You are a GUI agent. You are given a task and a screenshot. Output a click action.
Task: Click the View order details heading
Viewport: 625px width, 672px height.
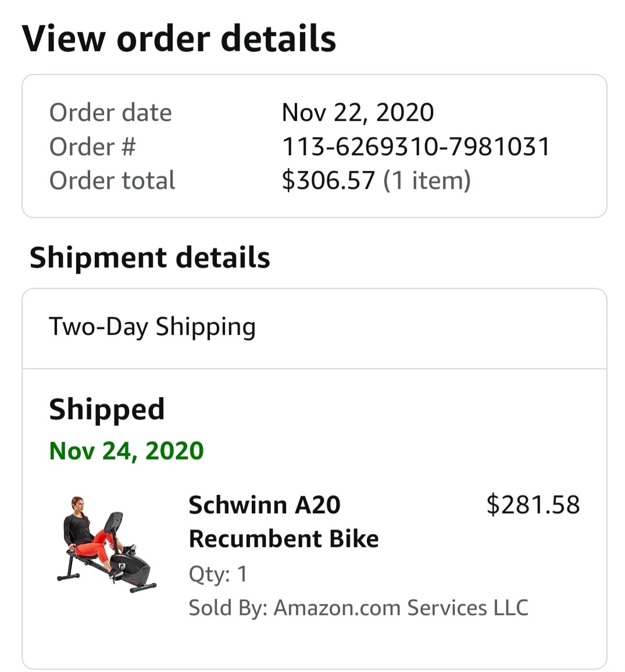pyautogui.click(x=179, y=38)
